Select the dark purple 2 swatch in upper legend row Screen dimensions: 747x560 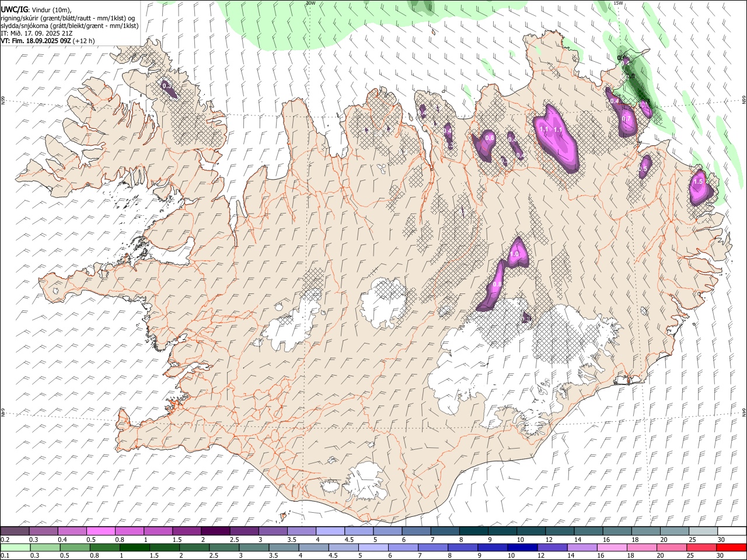(x=215, y=531)
